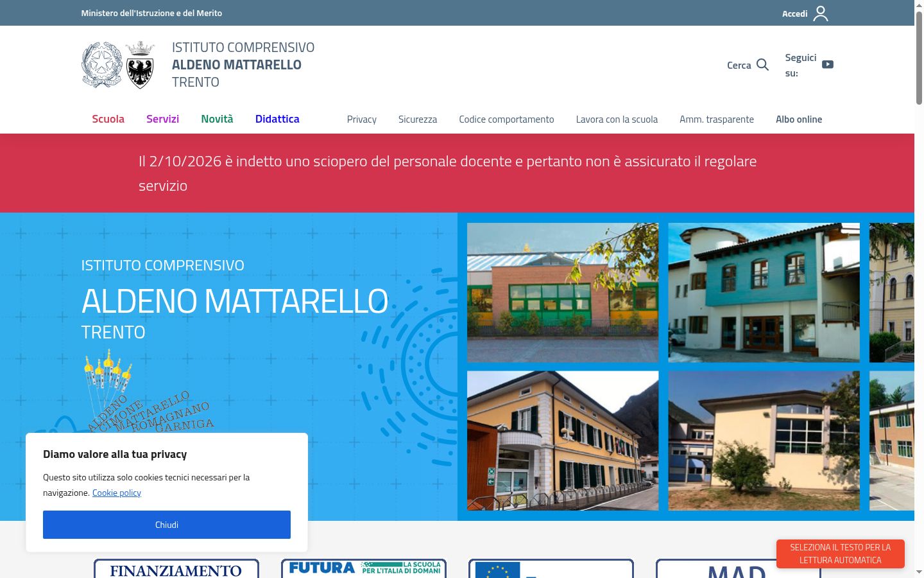Click school photo with green windows
924x578 pixels.
click(x=563, y=293)
